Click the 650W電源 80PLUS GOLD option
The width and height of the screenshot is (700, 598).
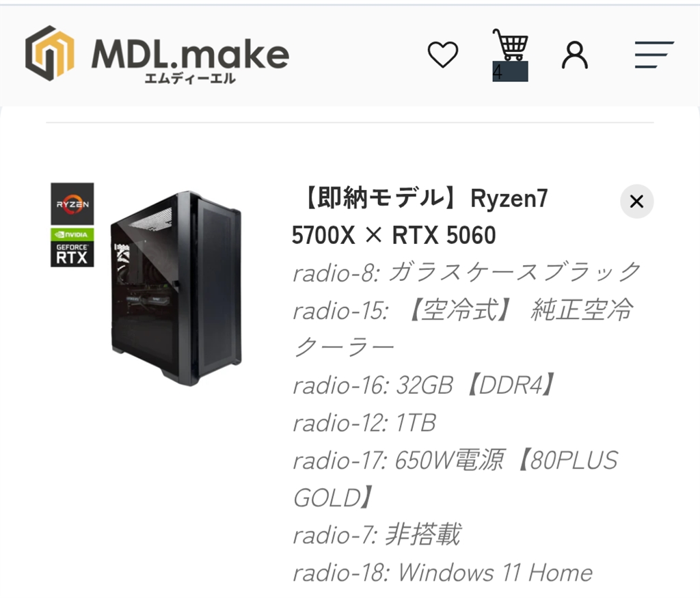point(456,479)
